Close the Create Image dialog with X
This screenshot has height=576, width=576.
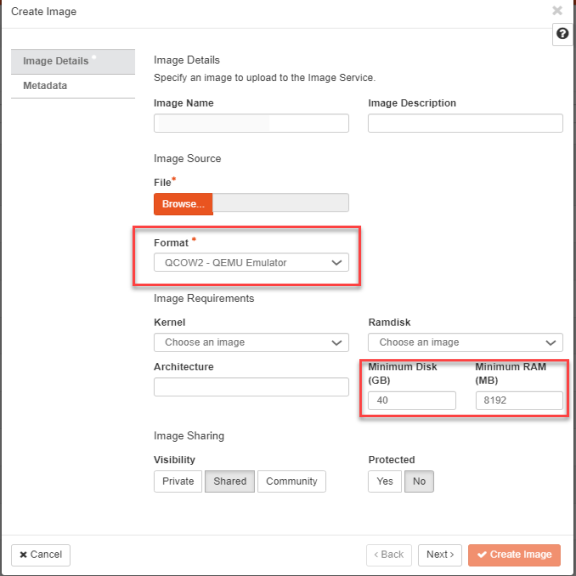[557, 10]
